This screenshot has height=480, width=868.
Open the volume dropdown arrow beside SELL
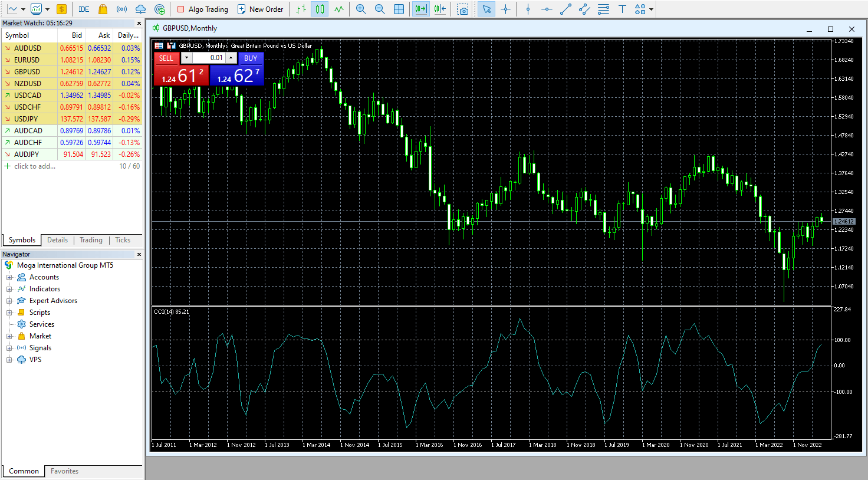[186, 58]
